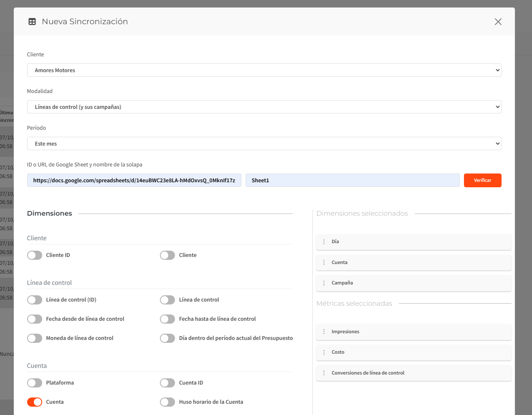The width and height of the screenshot is (532, 415).
Task: Open the Período dropdown set to Este mes
Action: point(264,143)
